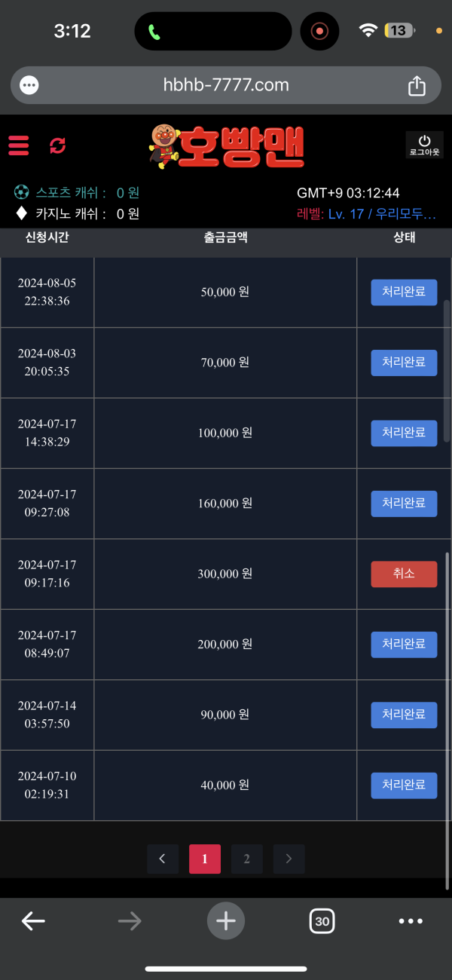Open the browser share icon

(x=417, y=86)
